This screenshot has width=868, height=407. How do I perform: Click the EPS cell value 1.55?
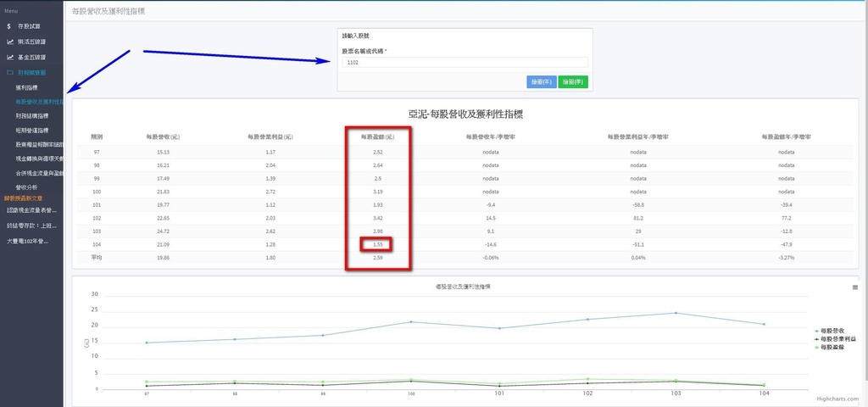coord(377,245)
